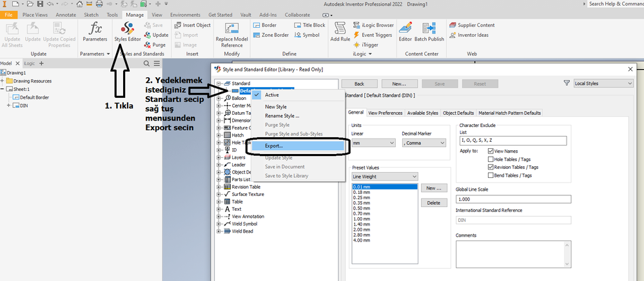Click the filter funnel icon in the editor
The width and height of the screenshot is (644, 281).
[x=567, y=83]
